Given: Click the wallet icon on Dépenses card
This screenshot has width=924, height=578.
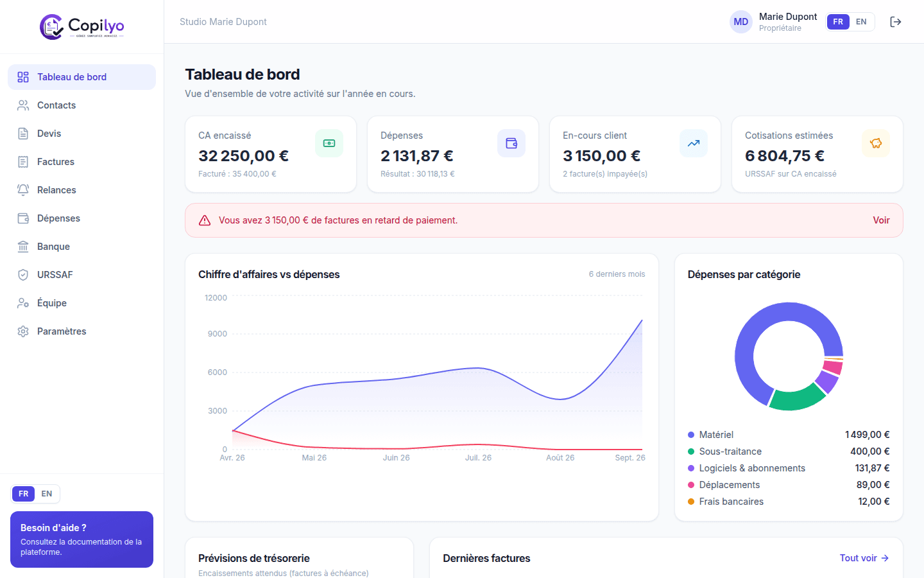Looking at the screenshot, I should [511, 143].
